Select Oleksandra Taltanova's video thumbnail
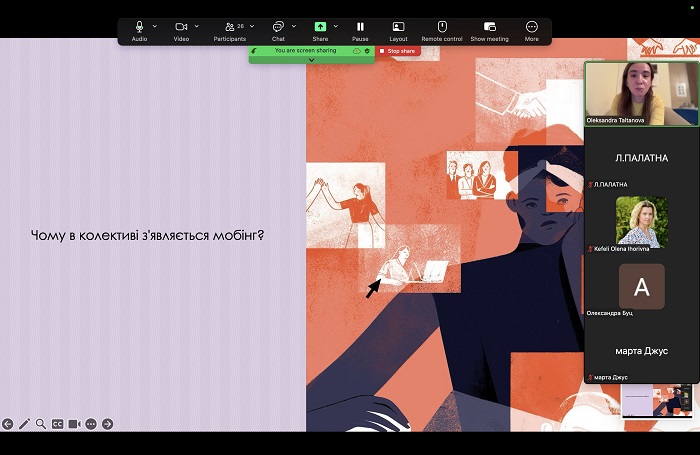 point(641,92)
